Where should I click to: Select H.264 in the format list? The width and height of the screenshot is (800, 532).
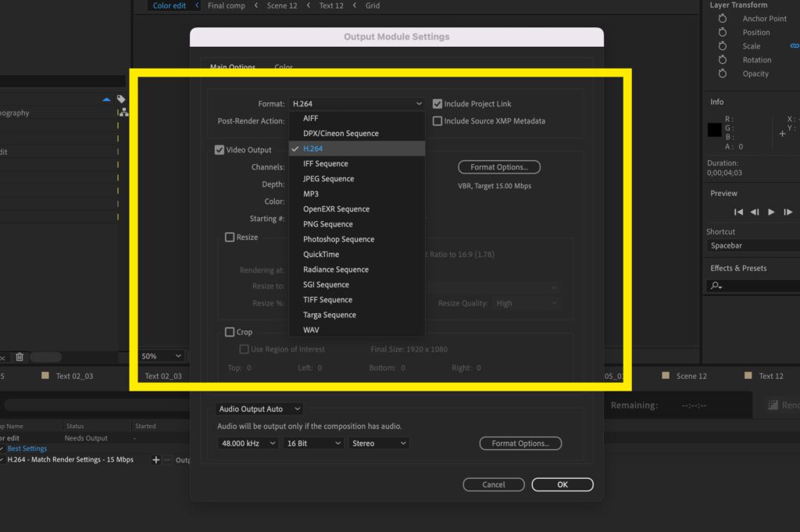(x=356, y=148)
